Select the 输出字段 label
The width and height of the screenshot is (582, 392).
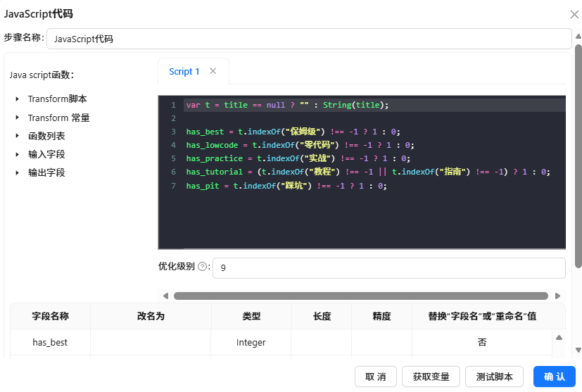coord(46,172)
